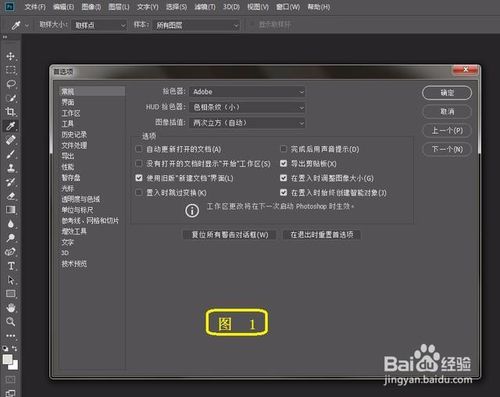
Task: Select 透明度与色域 preferences category
Action: click(x=81, y=199)
